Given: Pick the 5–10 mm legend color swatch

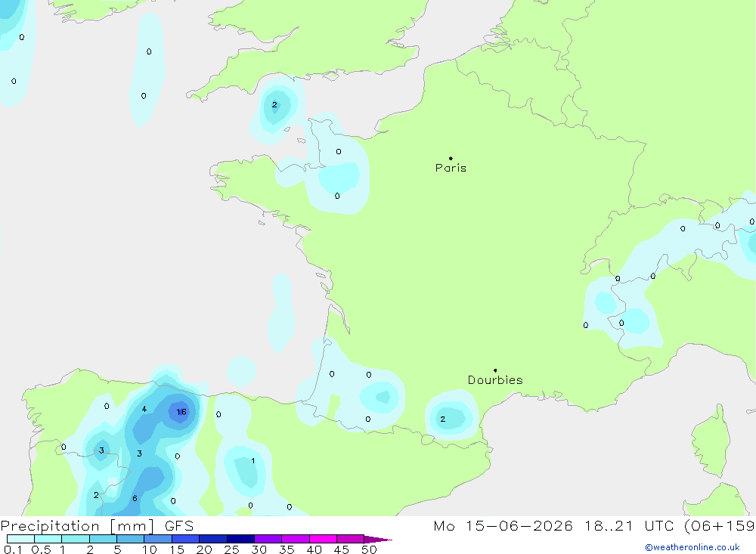Looking at the screenshot, I should pos(131,539).
